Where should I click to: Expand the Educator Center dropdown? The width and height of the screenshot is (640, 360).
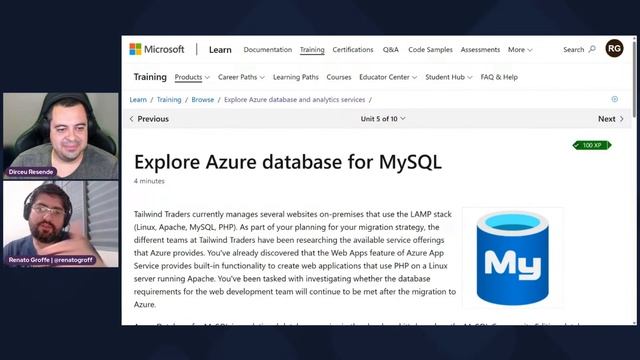(388, 77)
